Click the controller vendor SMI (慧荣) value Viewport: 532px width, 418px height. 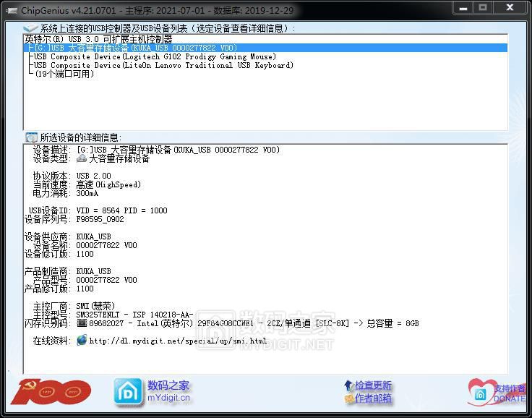coord(95,306)
